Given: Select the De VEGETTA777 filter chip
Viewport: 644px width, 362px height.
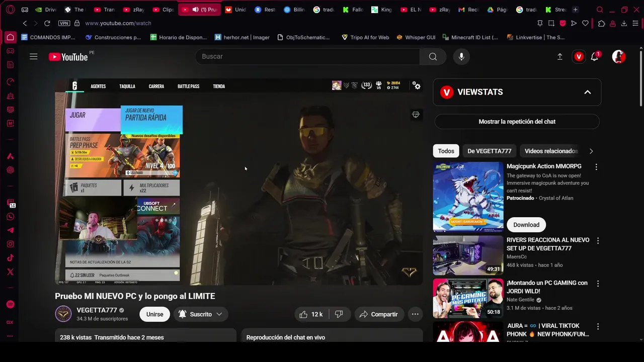Looking at the screenshot, I should tap(489, 151).
